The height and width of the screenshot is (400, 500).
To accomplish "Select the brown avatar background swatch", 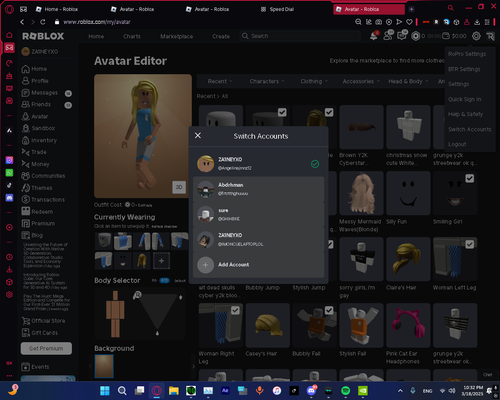I will 104,366.
